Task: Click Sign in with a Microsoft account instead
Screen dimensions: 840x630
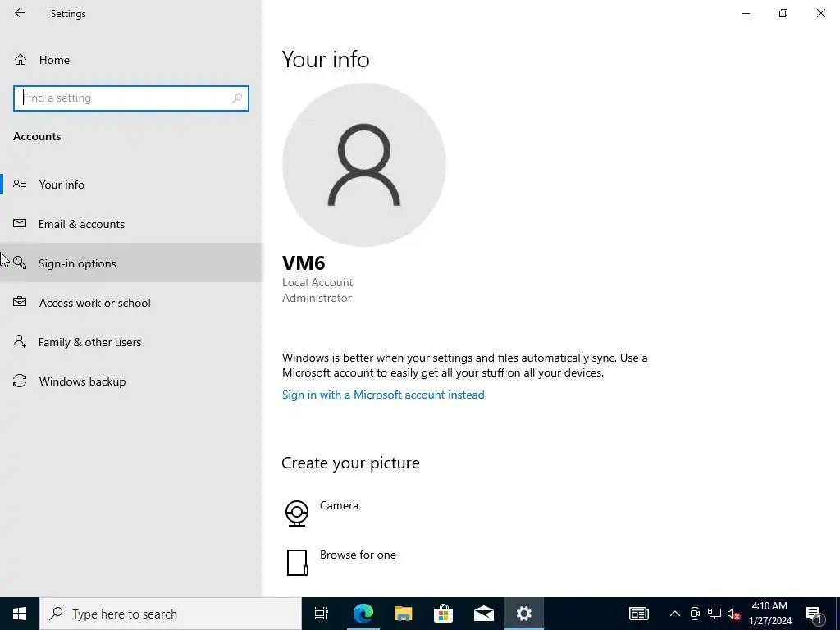Action: tap(383, 395)
